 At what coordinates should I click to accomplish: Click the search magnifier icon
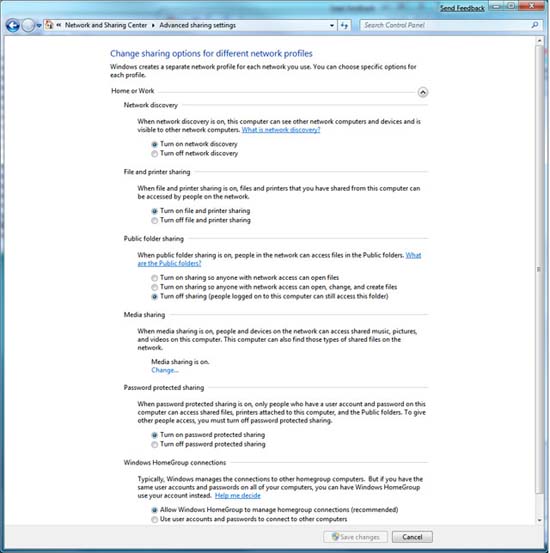click(535, 25)
